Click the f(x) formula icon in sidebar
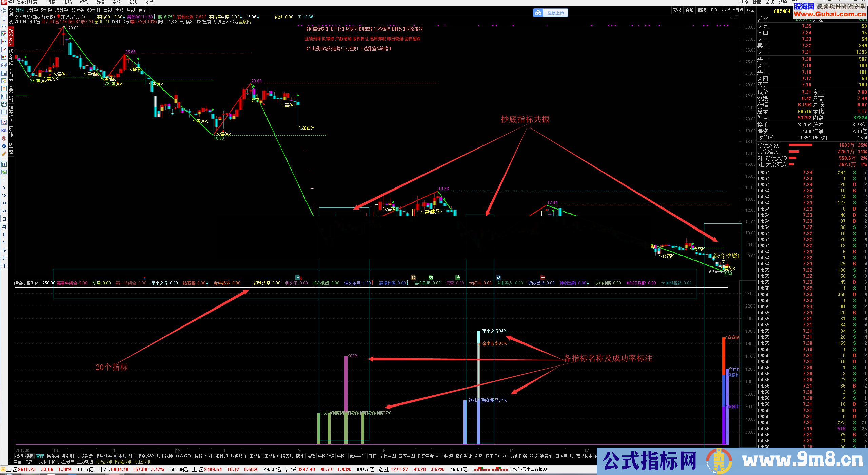The width and height of the screenshot is (868, 475). 4,104
